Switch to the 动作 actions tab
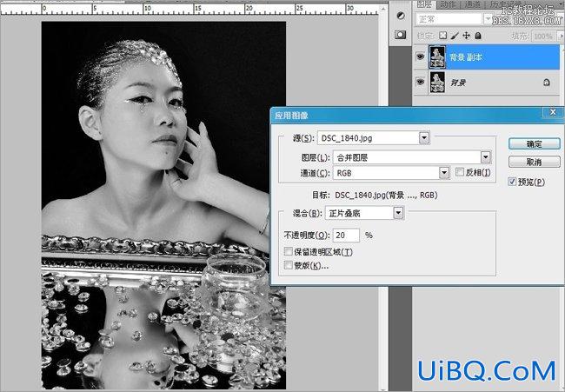The height and width of the screenshot is (392, 565). (x=449, y=4)
